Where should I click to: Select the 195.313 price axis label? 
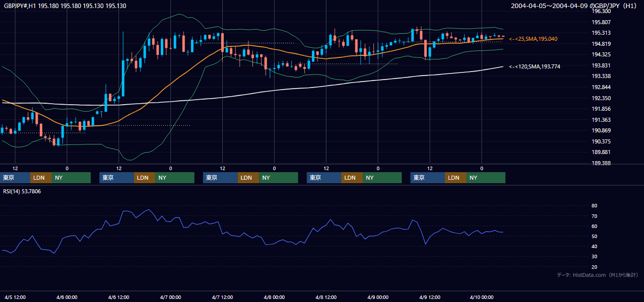601,33
